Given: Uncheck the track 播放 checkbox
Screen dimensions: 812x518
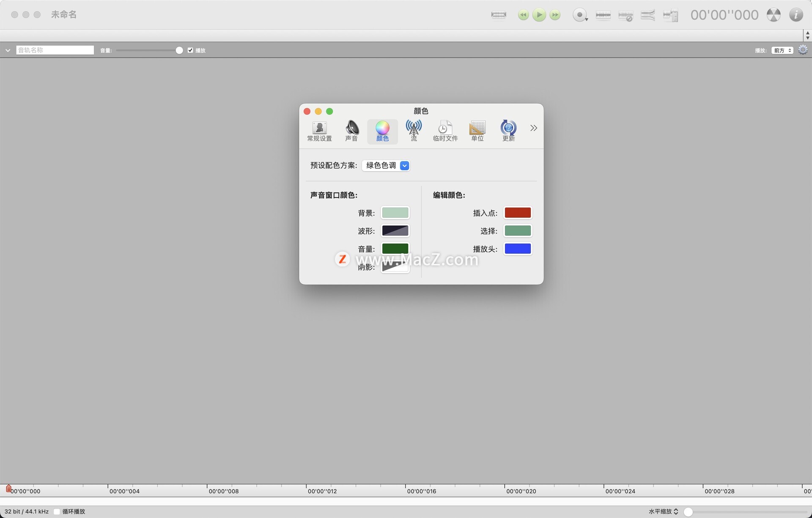Looking at the screenshot, I should pos(190,50).
